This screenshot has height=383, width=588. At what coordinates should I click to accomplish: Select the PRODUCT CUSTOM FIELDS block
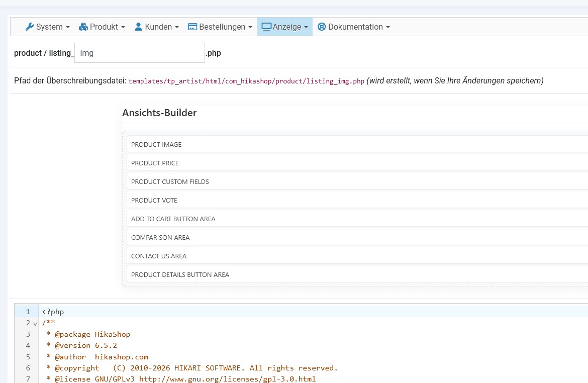(357, 181)
